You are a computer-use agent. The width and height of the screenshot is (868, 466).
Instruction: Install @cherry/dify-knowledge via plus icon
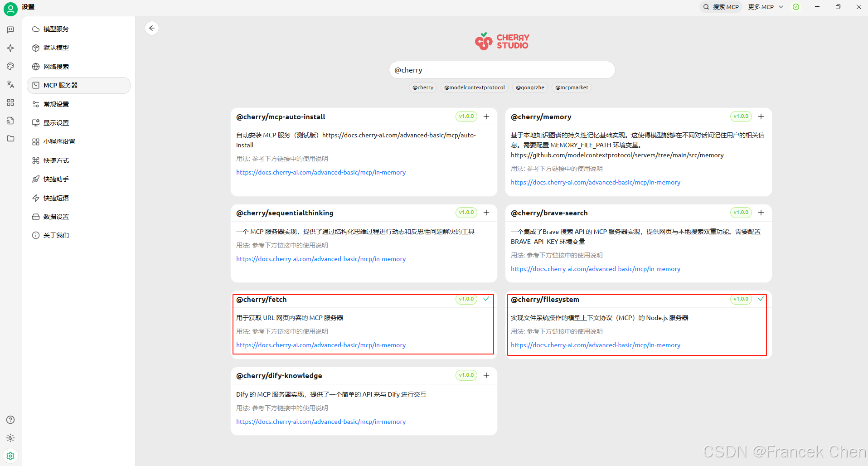click(x=486, y=375)
